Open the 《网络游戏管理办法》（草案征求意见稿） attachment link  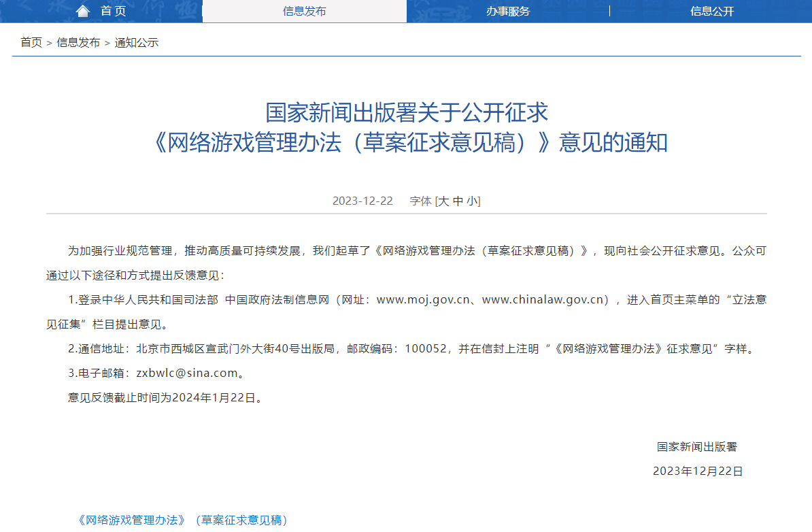pyautogui.click(x=183, y=520)
